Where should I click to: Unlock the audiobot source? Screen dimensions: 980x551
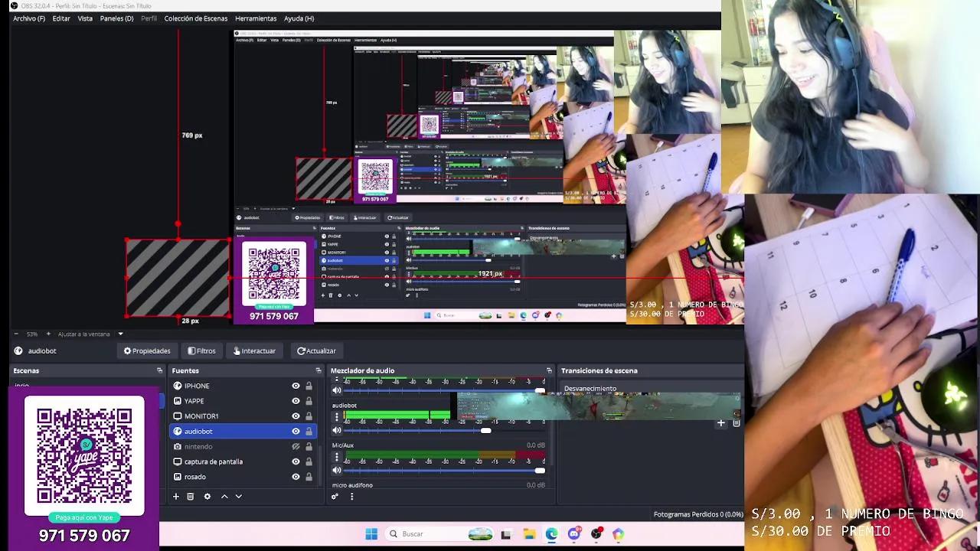[x=309, y=432]
